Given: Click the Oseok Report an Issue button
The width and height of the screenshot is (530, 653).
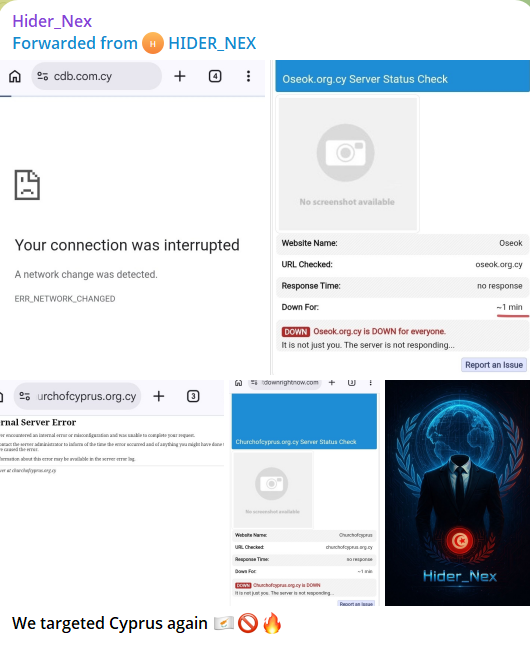Looking at the screenshot, I should [x=494, y=365].
